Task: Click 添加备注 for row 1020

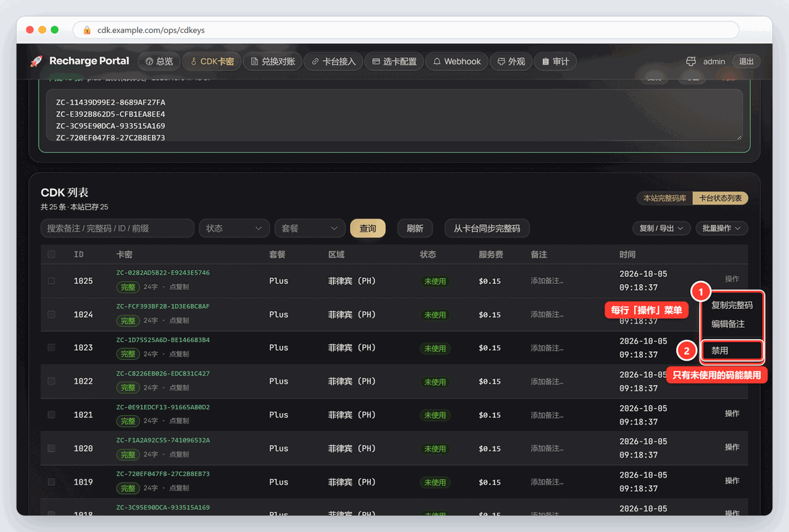Action: [x=547, y=449]
